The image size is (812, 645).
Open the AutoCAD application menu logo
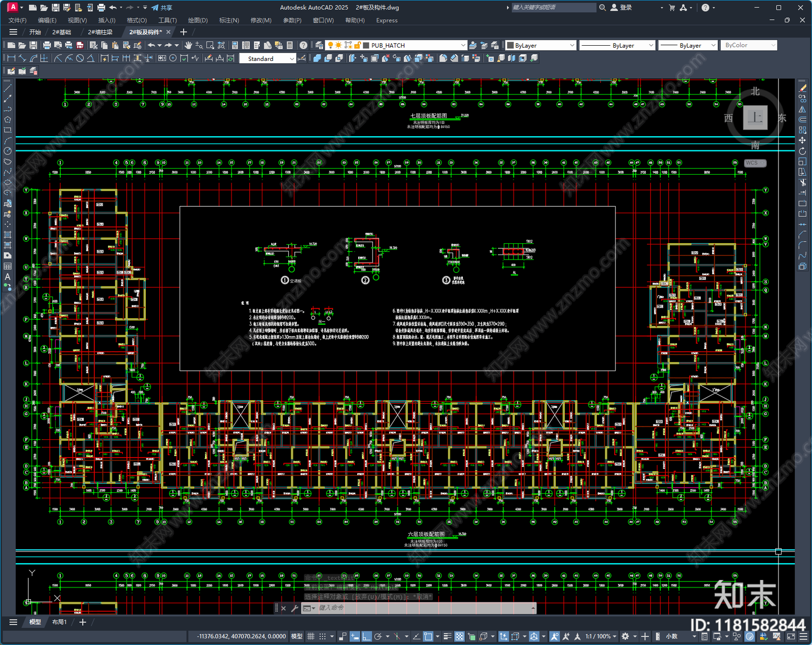[13, 7]
